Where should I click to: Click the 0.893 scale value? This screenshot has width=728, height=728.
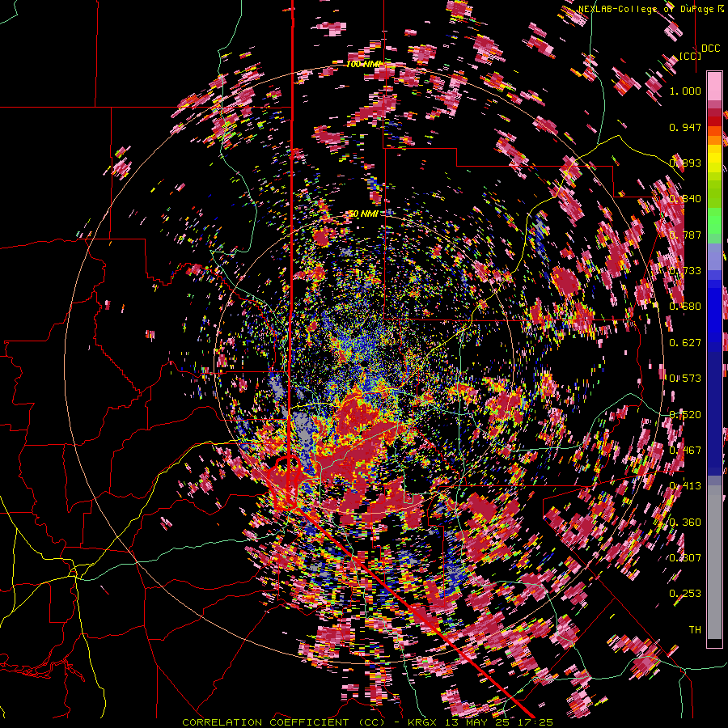tap(685, 163)
